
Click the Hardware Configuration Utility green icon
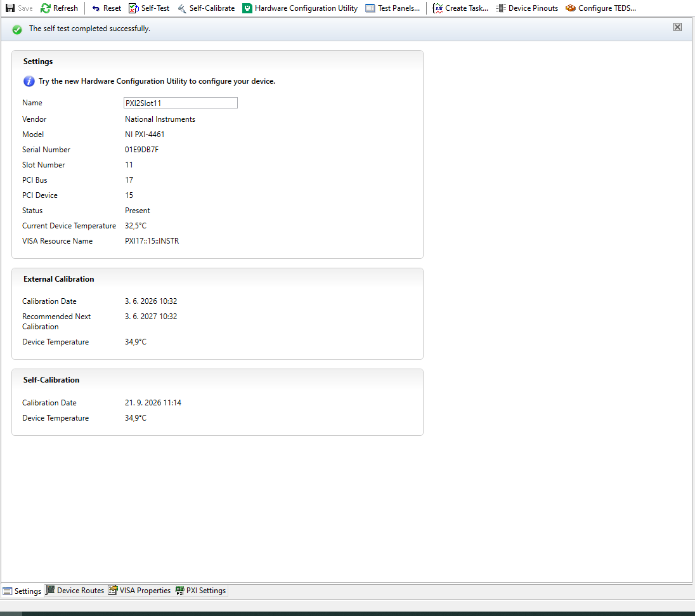tap(247, 8)
